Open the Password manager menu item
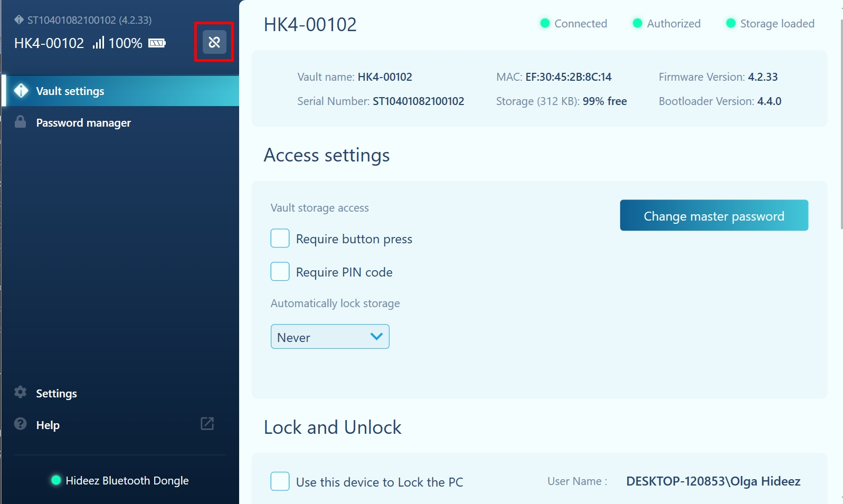843x504 pixels. 83,123
